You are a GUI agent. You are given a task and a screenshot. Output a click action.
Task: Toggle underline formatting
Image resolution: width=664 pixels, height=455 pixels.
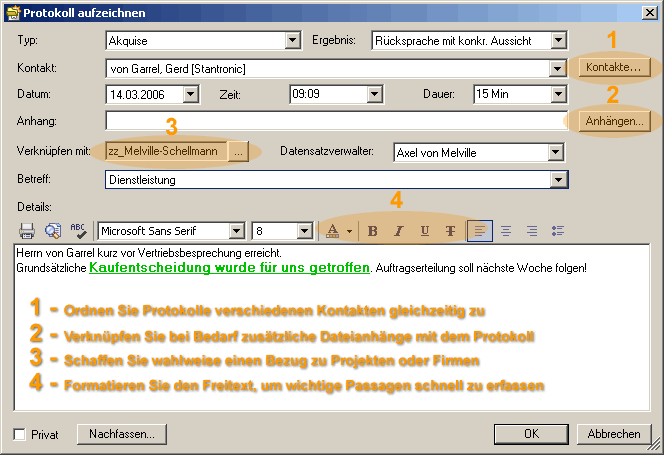[x=425, y=231]
